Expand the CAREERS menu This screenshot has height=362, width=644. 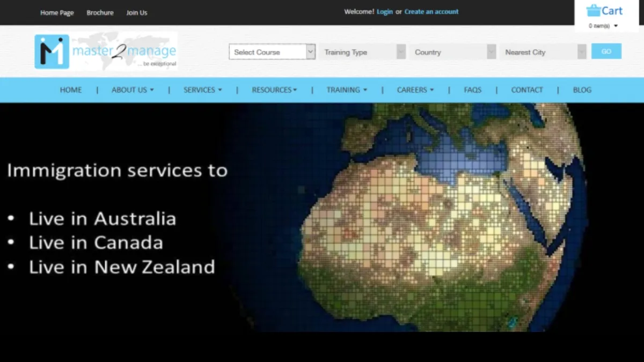coord(415,90)
